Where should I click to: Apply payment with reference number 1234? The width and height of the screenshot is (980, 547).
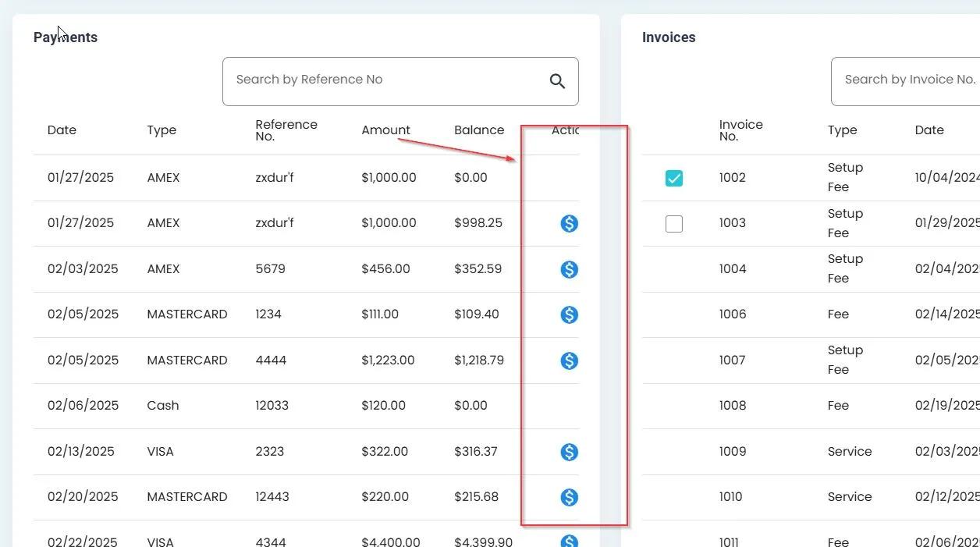(x=570, y=314)
